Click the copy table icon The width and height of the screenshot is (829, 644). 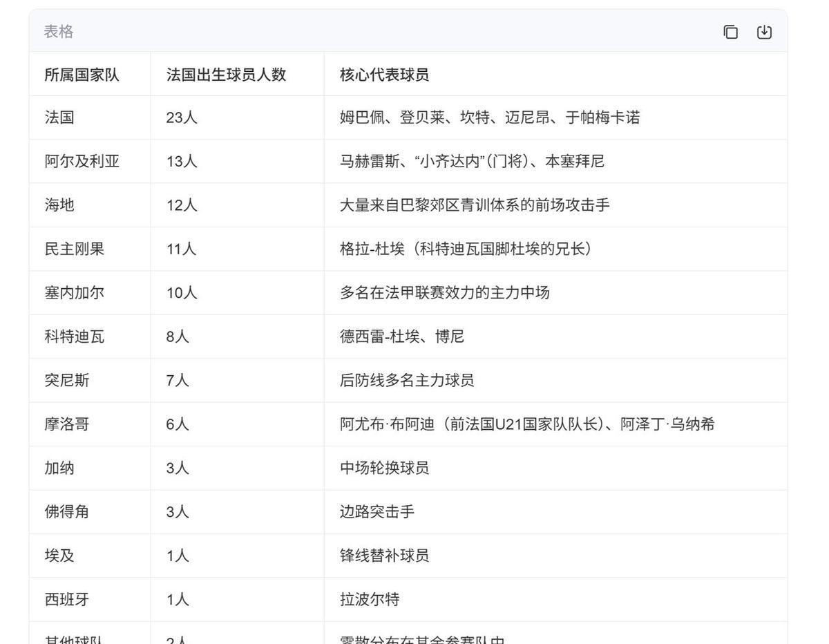(730, 32)
